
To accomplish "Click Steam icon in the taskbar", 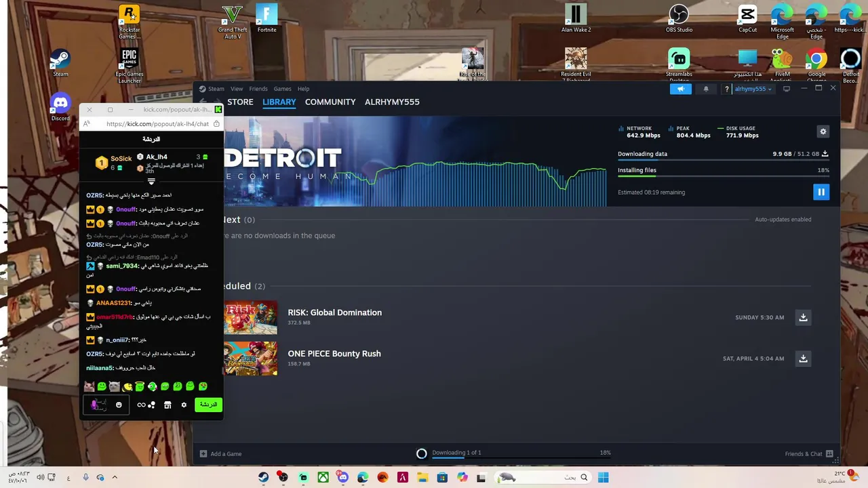I will click(263, 478).
